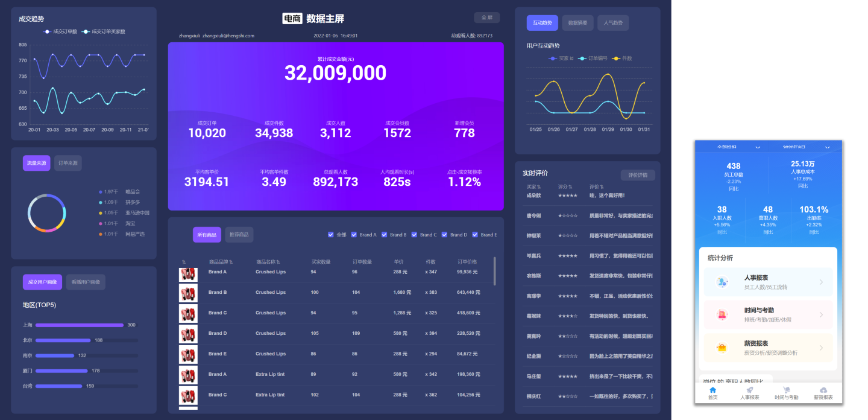Uncheck the 全部 brand checkbox
Viewport: 868px width, 420px height.
tap(330, 235)
